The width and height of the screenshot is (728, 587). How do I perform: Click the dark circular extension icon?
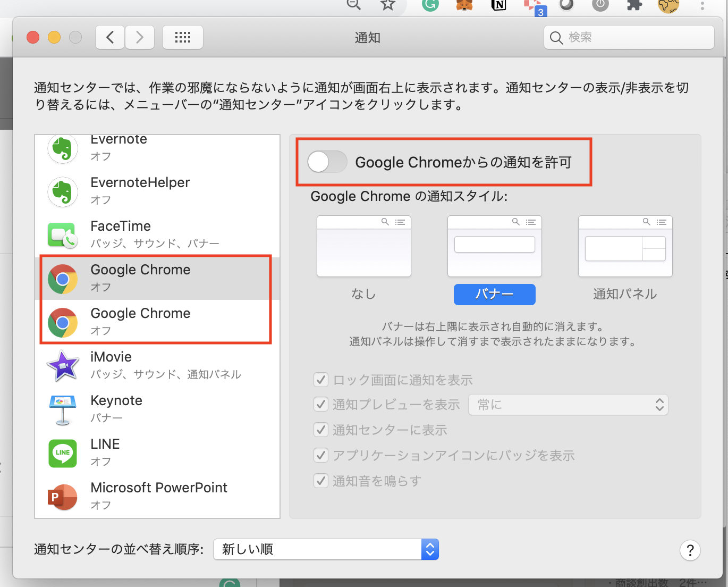point(566,4)
